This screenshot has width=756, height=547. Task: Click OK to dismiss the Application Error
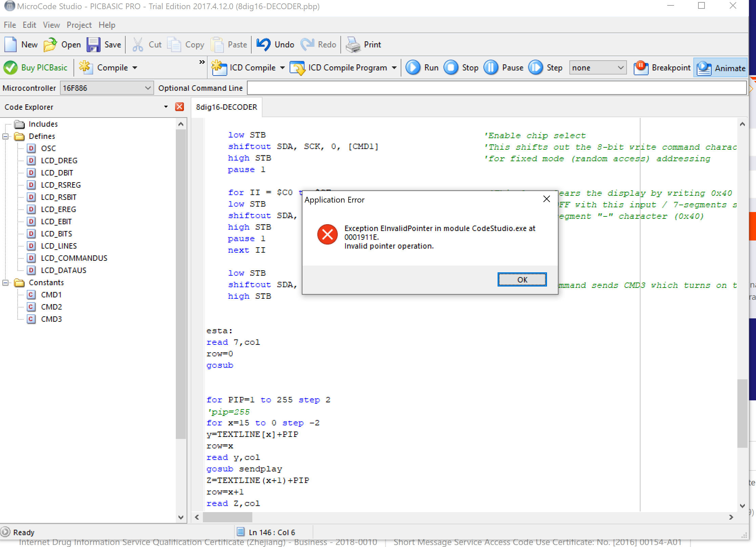(x=521, y=279)
